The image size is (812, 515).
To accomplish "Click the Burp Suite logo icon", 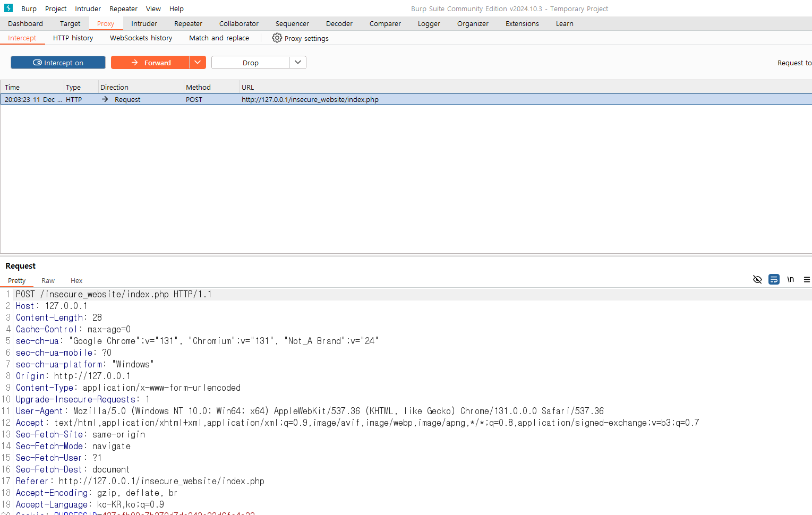I will 8,8.
